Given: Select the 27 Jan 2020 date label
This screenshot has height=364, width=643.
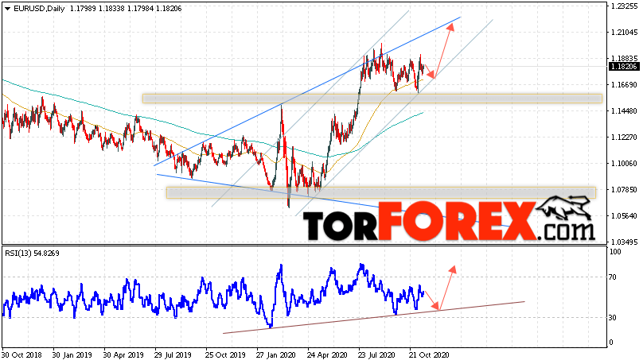Looking at the screenshot, I should point(276,355).
